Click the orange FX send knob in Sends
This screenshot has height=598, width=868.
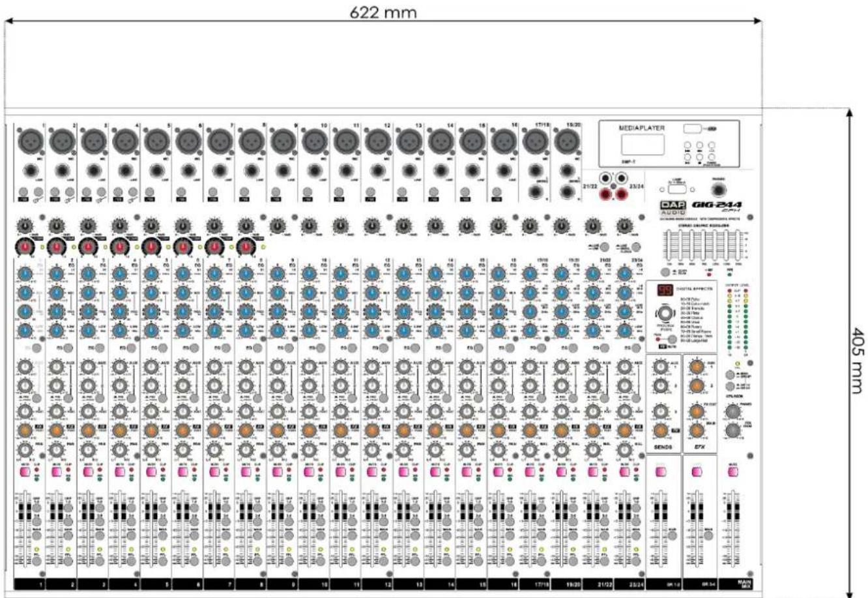pos(660,430)
